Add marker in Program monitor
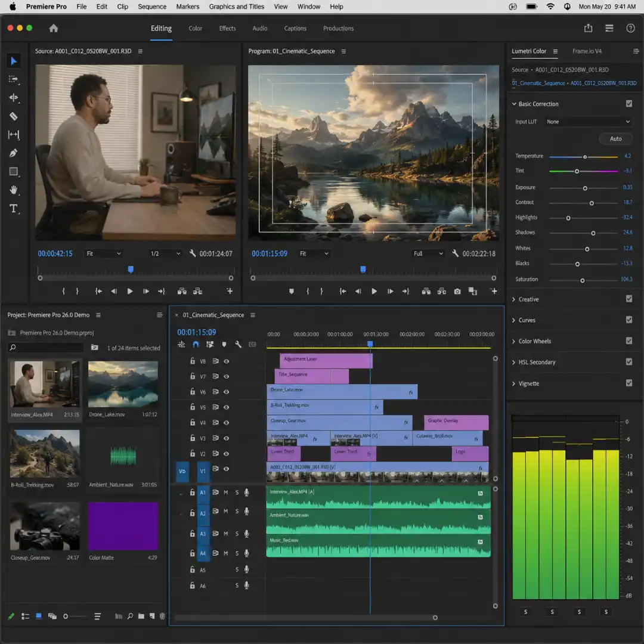 click(x=291, y=291)
